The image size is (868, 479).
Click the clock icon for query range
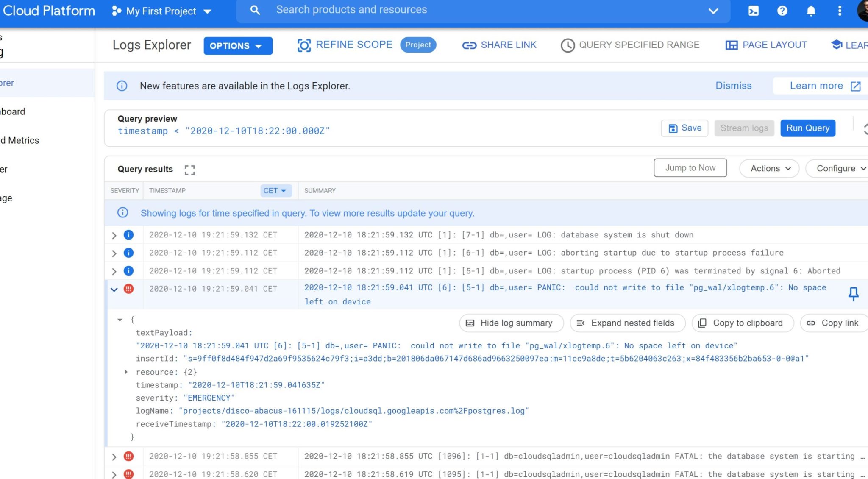tap(568, 45)
